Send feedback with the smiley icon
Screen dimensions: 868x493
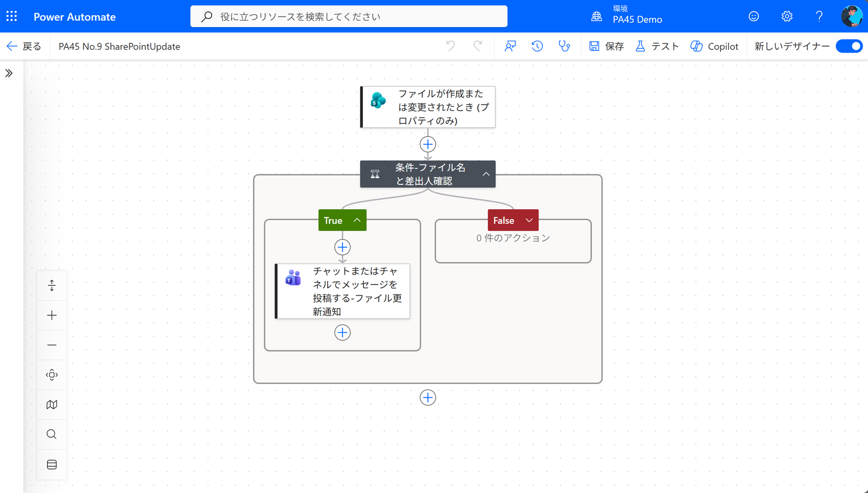tap(754, 16)
